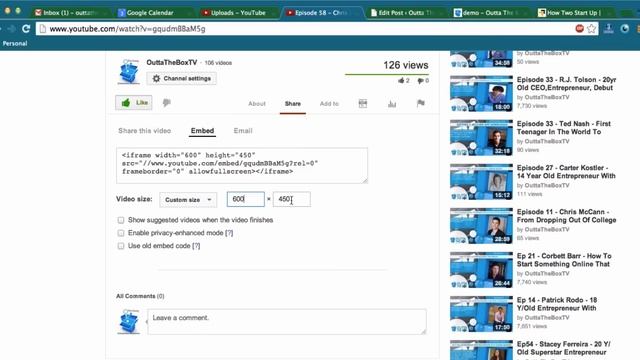640x360 pixels.
Task: Open Ep 14 - Patrick Rodo title link
Action: 557,304
